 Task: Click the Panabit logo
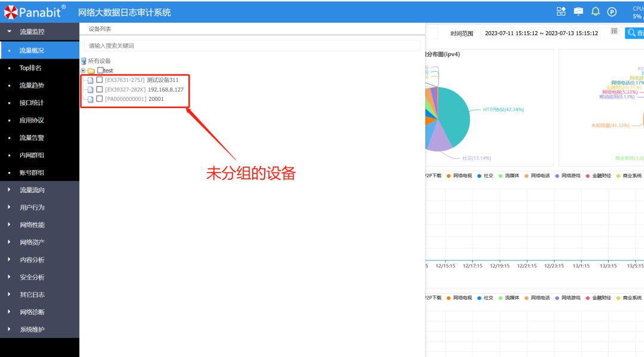pos(33,10)
